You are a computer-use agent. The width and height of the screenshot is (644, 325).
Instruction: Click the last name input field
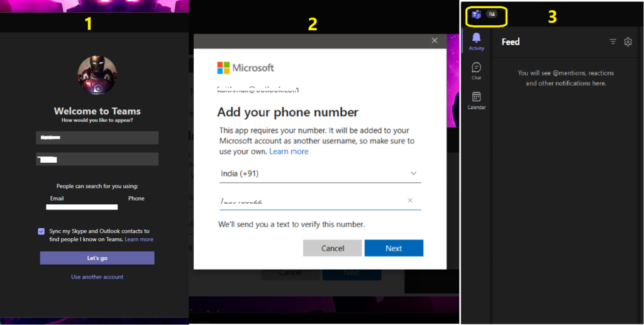click(97, 159)
